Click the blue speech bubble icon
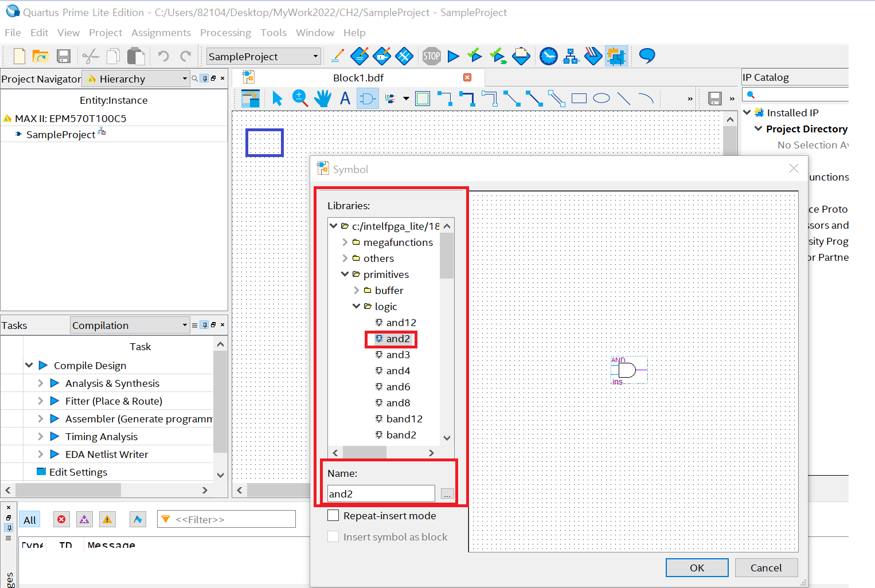The height and width of the screenshot is (588, 875). click(x=647, y=56)
